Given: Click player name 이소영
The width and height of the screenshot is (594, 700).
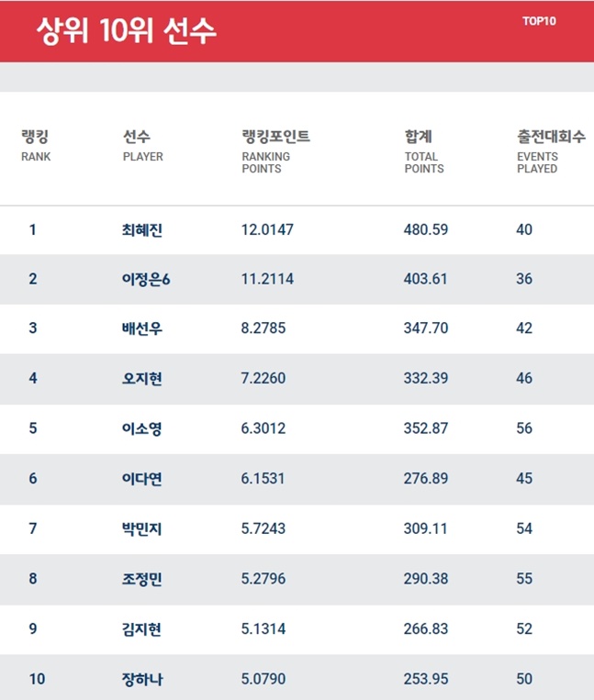Looking at the screenshot, I should click(x=142, y=428).
